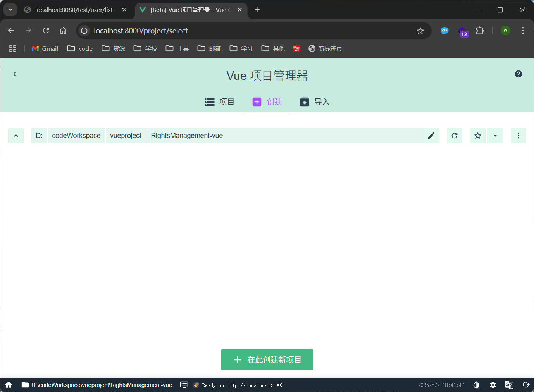Click the date and time in status bar
Image resolution: width=534 pixels, height=392 pixels.
(x=441, y=385)
